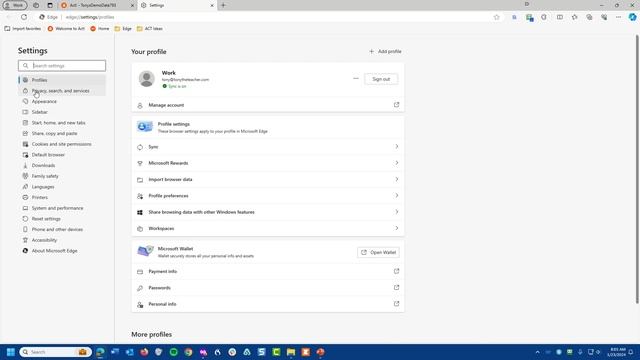Click the About Microsoft Edge logo icon
Viewport: 640px width, 360px height.
[25, 251]
